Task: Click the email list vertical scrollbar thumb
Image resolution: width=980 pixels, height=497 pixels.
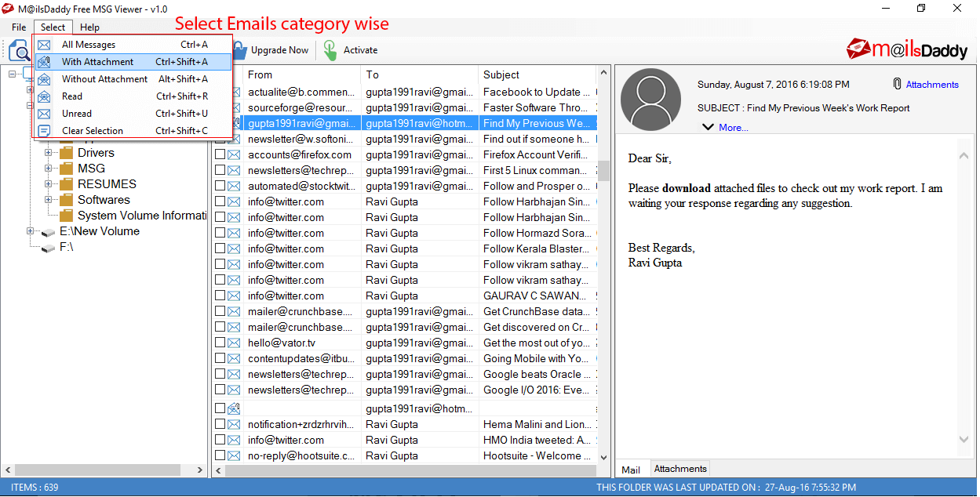Action: (604, 171)
